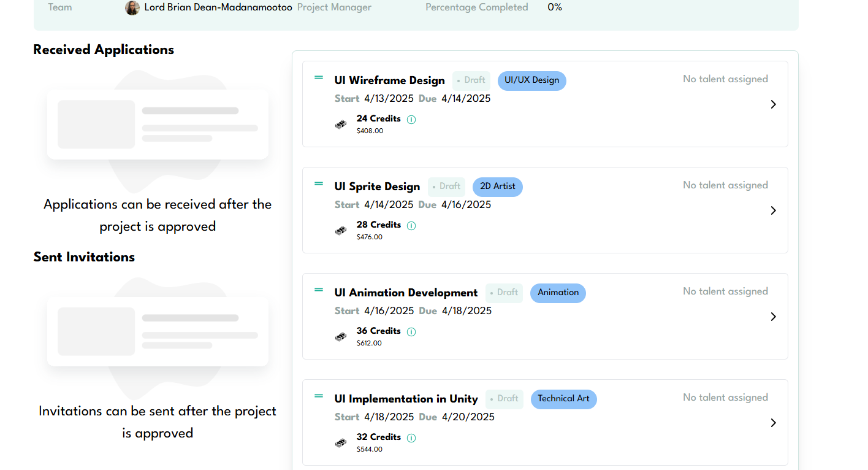Click the 2D Artist skill tag
The height and width of the screenshot is (470, 868).
(x=498, y=187)
